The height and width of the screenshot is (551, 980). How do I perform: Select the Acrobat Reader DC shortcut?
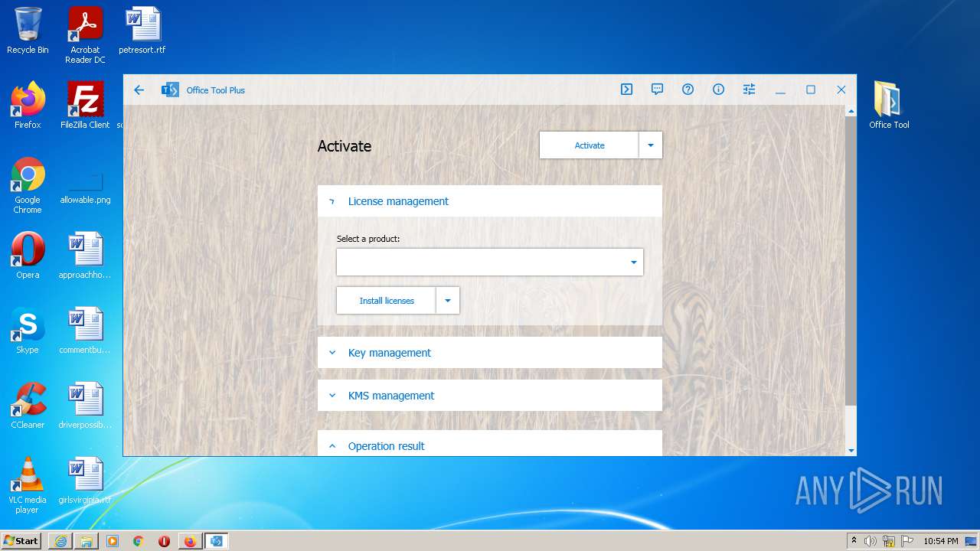85,35
